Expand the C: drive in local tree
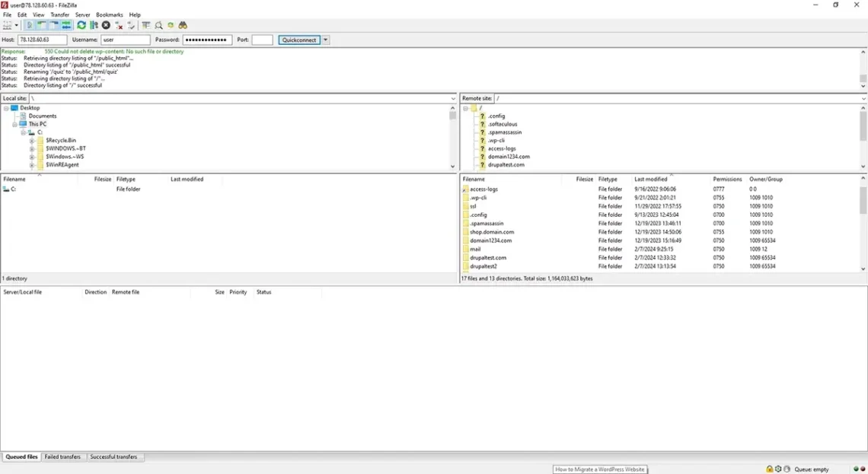868x474 pixels. (x=24, y=132)
